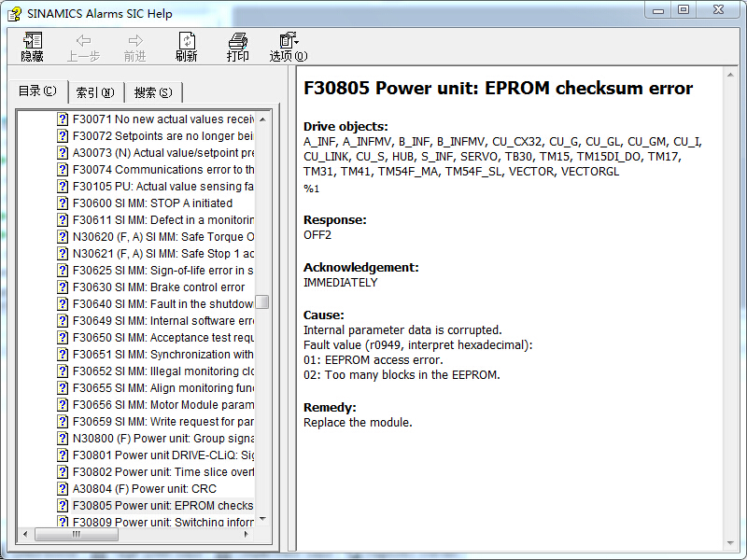The image size is (747, 560).
Task: Open topic F30659 Write request for parameter
Action: tap(162, 422)
